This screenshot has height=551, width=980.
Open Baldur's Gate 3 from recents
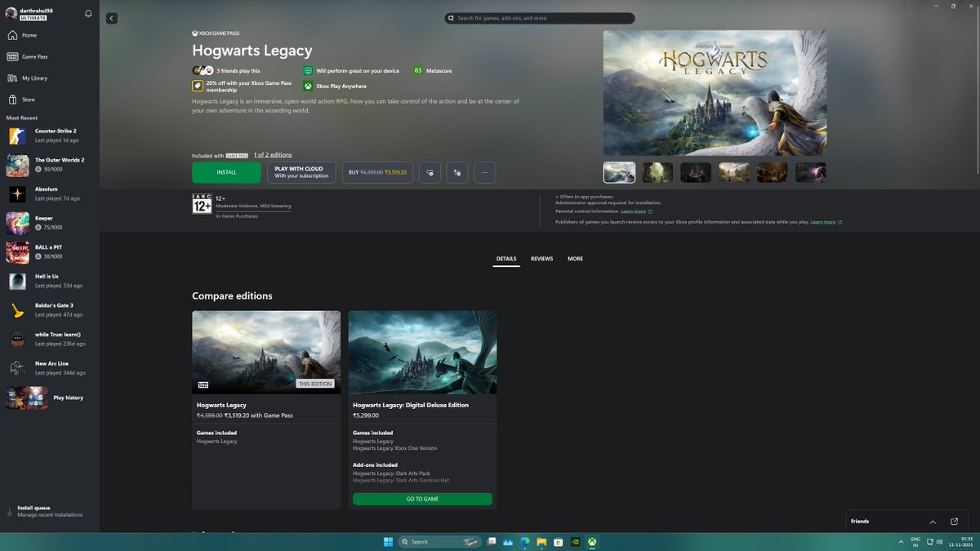click(x=50, y=310)
